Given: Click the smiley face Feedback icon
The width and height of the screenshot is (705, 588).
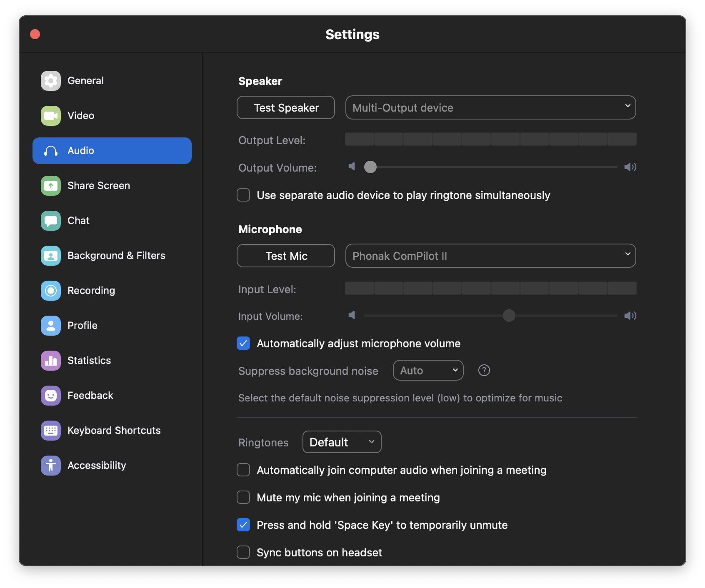Looking at the screenshot, I should [51, 396].
